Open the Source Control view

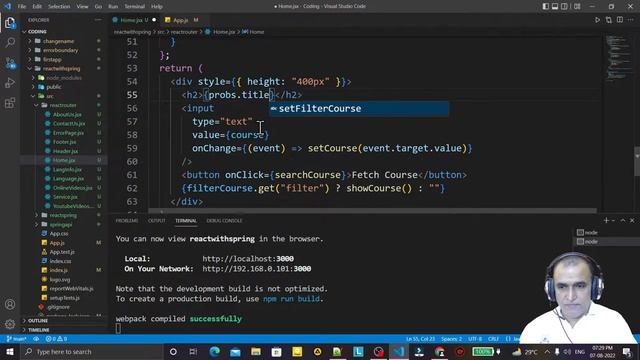coord(10,63)
